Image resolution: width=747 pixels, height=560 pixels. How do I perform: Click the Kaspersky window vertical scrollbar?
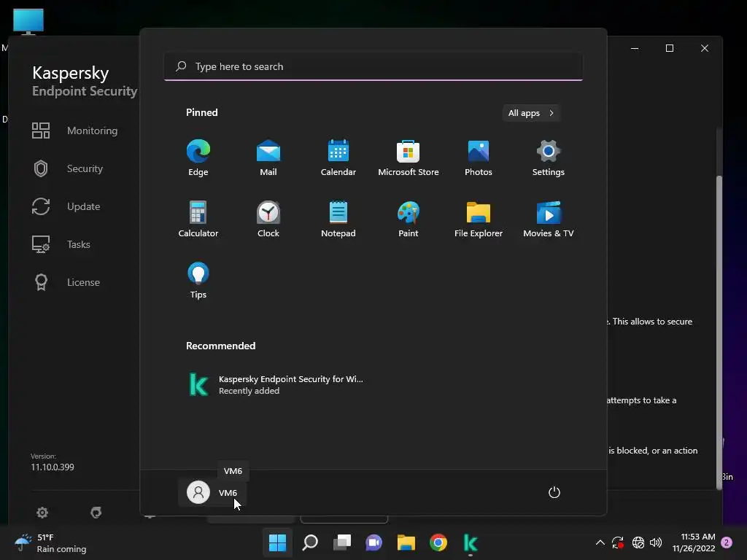tap(719, 332)
